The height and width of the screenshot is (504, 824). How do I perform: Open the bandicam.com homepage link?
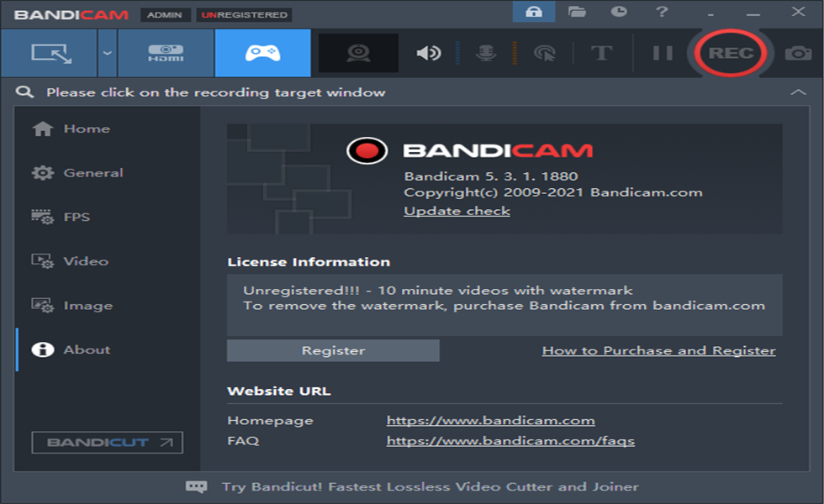[490, 421]
